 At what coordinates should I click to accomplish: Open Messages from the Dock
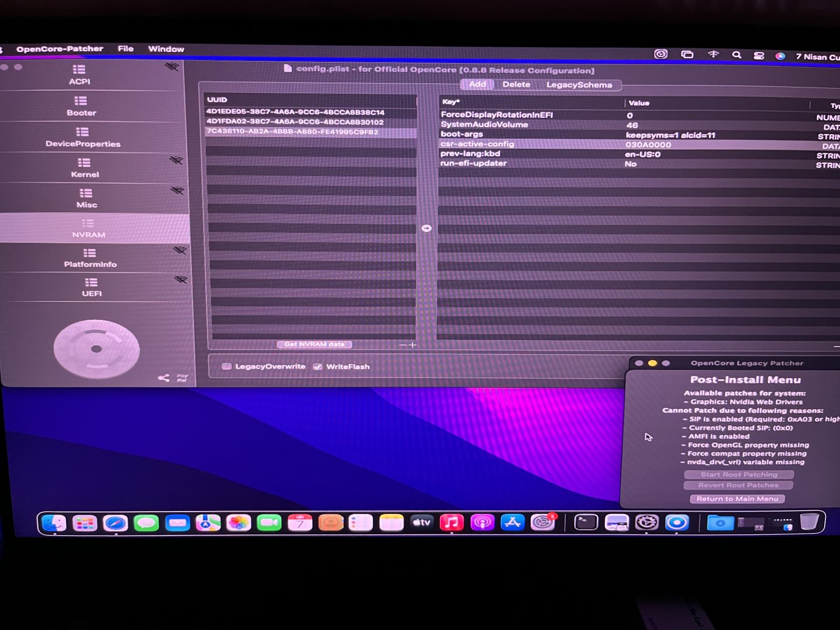pos(146,523)
